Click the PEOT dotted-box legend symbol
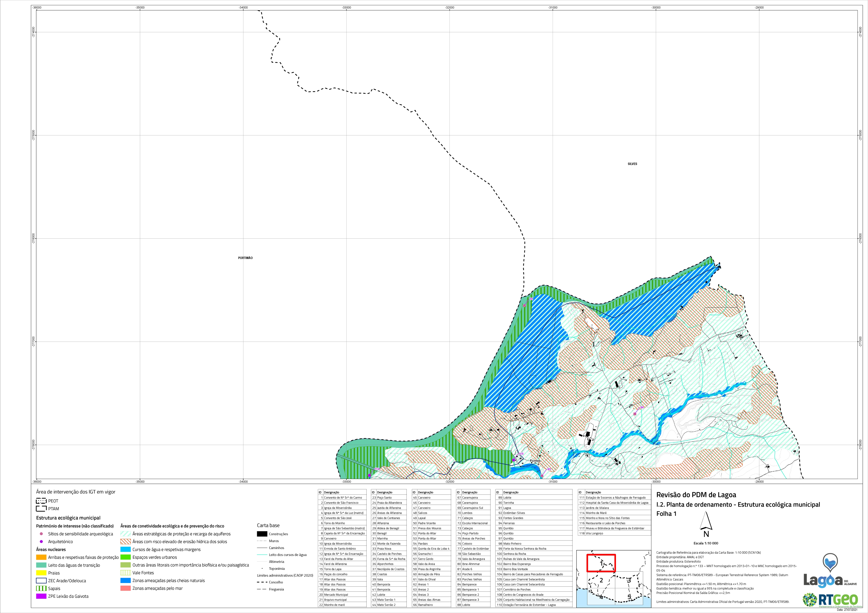Screen dimensions: 868x613 [x=41, y=501]
